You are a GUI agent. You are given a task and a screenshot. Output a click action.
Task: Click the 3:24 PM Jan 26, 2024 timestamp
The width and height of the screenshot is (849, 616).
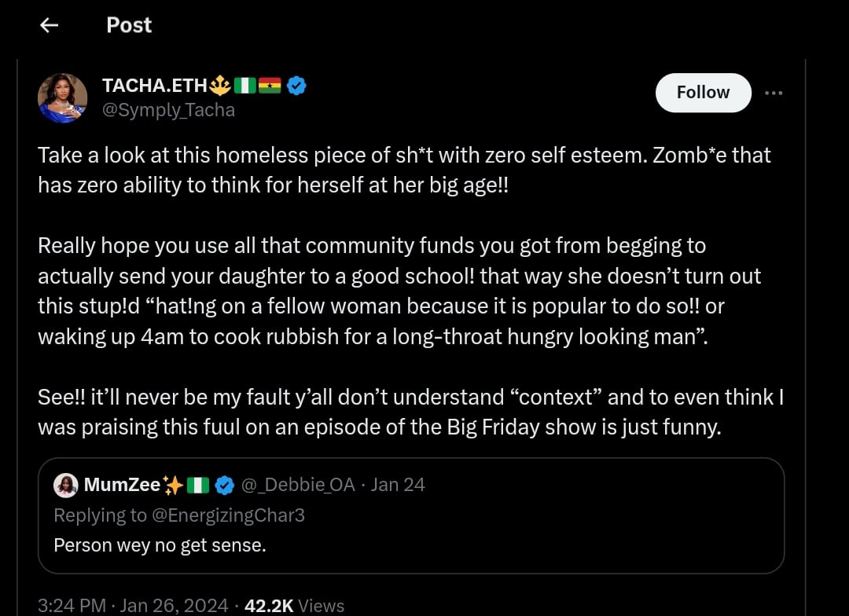coord(133,606)
